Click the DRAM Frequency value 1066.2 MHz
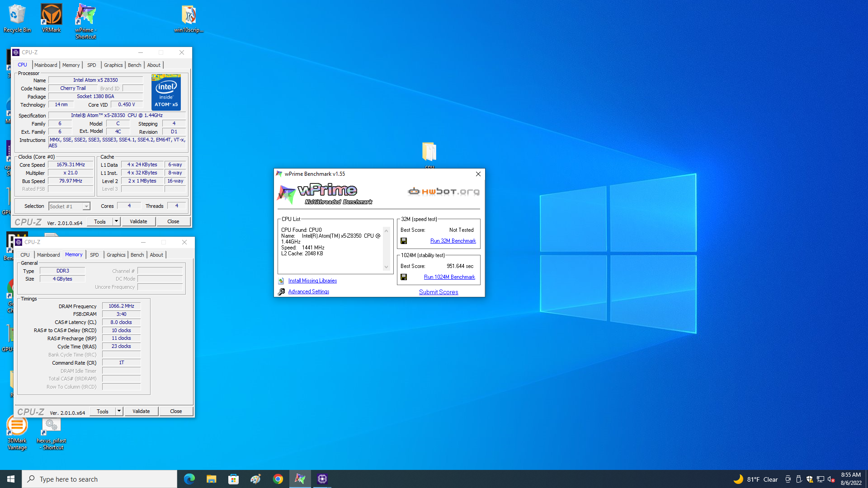Viewport: 868px width, 488px height. tap(121, 306)
